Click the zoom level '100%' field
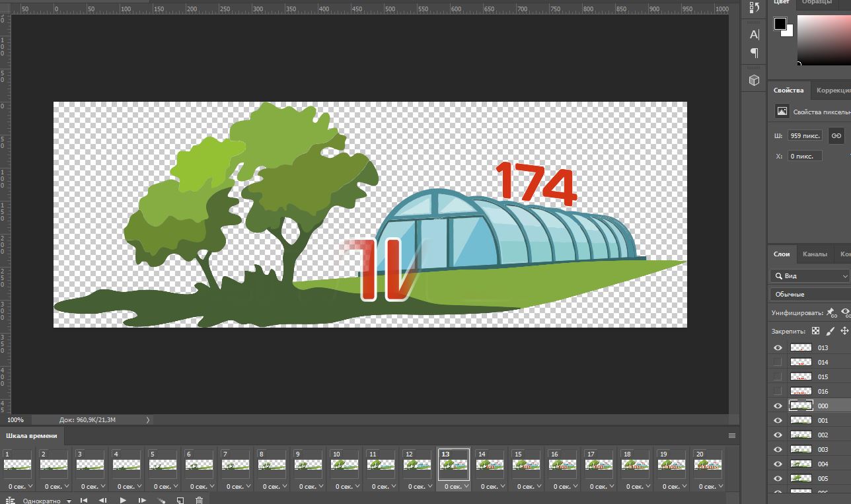The width and height of the screenshot is (851, 504). coord(15,419)
